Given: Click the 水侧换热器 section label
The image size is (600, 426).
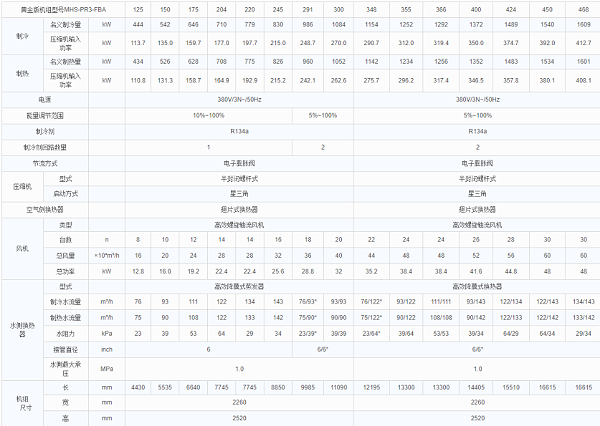Looking at the screenshot, I should (23, 330).
